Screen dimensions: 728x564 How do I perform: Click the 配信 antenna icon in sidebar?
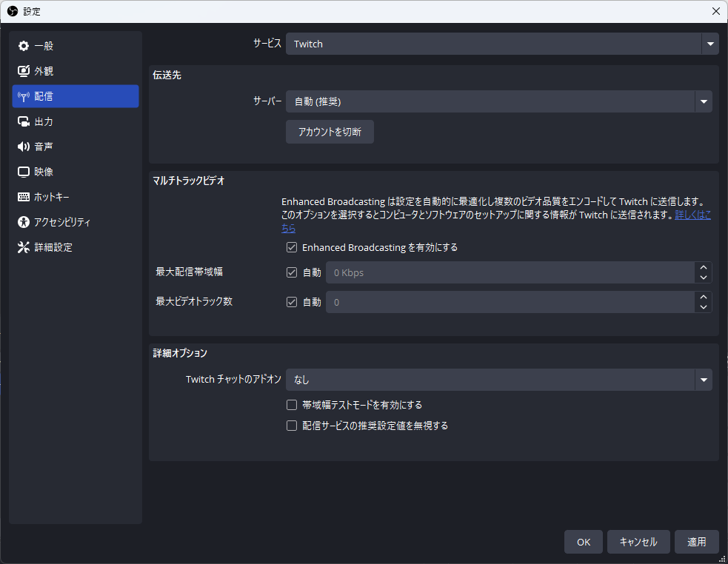24,95
